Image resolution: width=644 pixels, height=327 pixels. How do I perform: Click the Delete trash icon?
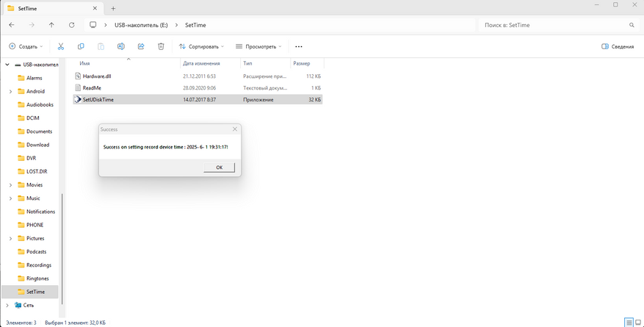(161, 46)
